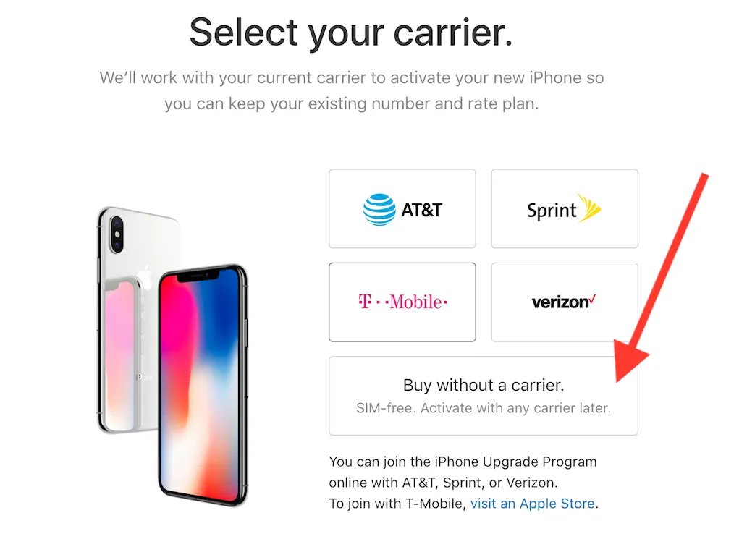The image size is (747, 560).
Task: Click the iPhone Upgrade Program note text
Action: (x=463, y=483)
